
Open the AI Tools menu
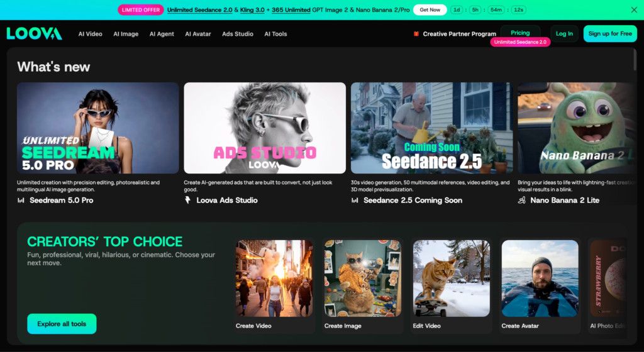click(x=275, y=34)
